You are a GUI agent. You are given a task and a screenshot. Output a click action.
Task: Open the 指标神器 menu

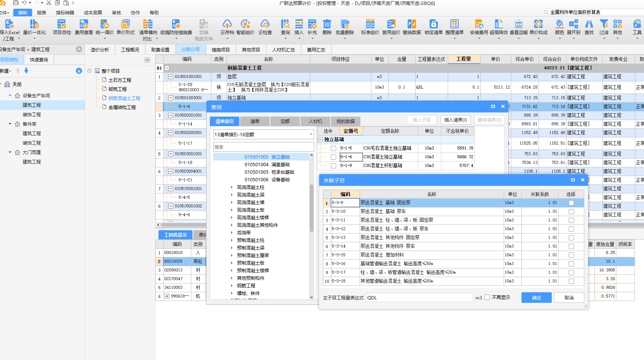coord(65,13)
